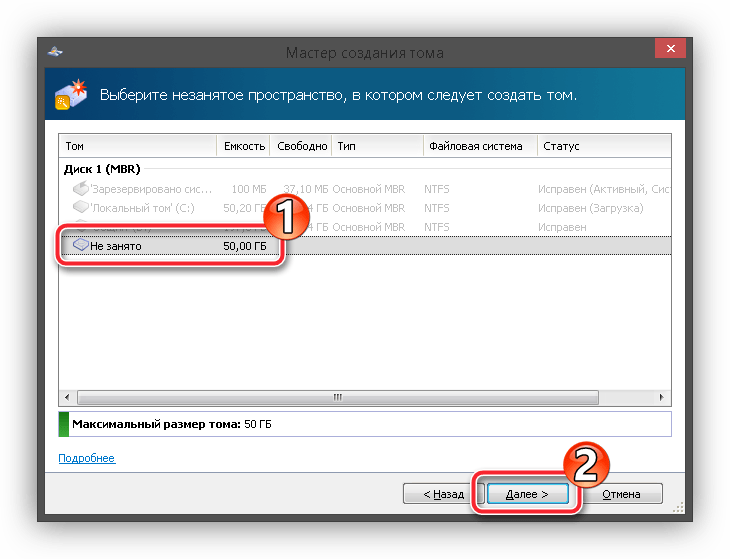This screenshot has height=559, width=730.
Task: Click the horizontal scrollbar right arrow
Action: click(662, 397)
